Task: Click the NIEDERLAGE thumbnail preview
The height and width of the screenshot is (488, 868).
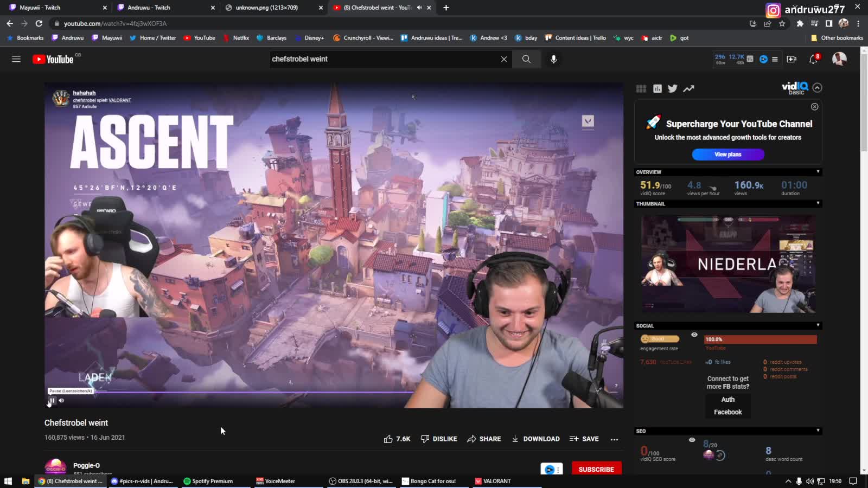Action: tap(728, 264)
